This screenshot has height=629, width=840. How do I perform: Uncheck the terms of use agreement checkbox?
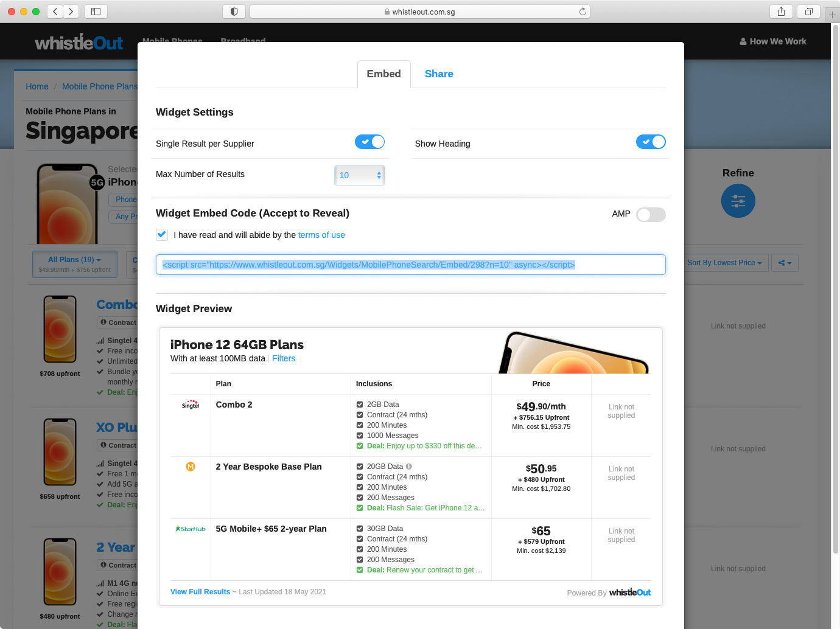click(162, 235)
